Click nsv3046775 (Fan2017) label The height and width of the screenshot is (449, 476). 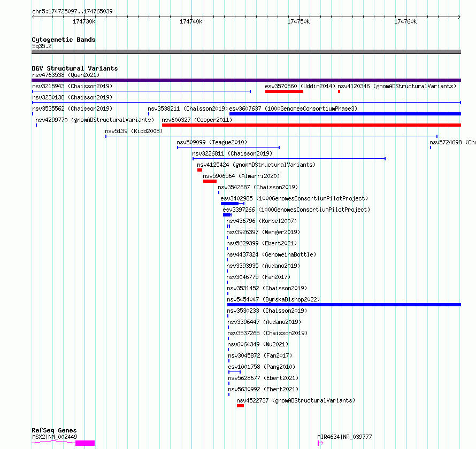(258, 277)
